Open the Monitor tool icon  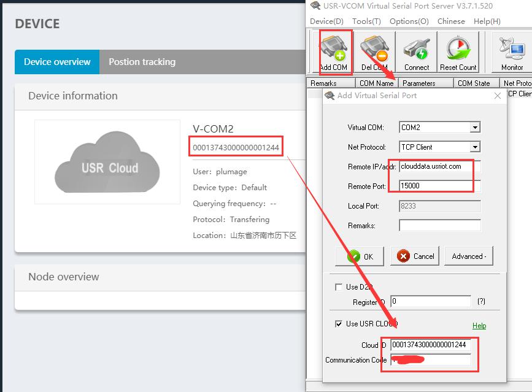point(512,52)
